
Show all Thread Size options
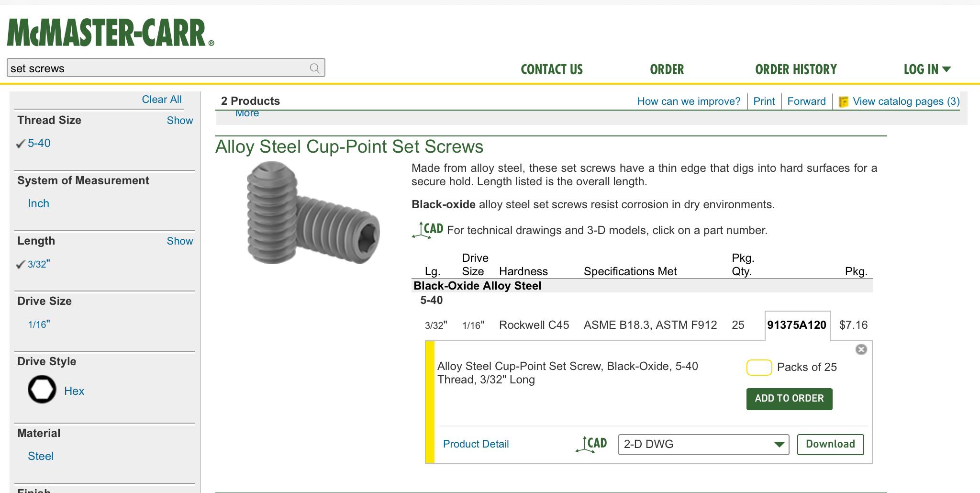click(x=179, y=121)
